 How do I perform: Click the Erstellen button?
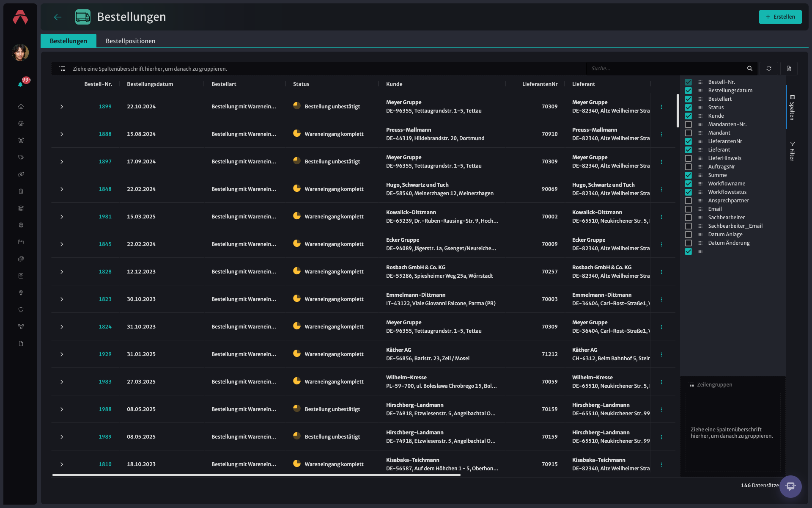780,17
